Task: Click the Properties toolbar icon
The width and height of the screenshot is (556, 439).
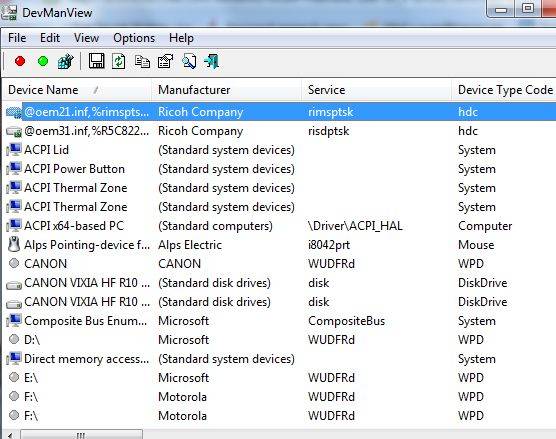Action: pyautogui.click(x=165, y=61)
